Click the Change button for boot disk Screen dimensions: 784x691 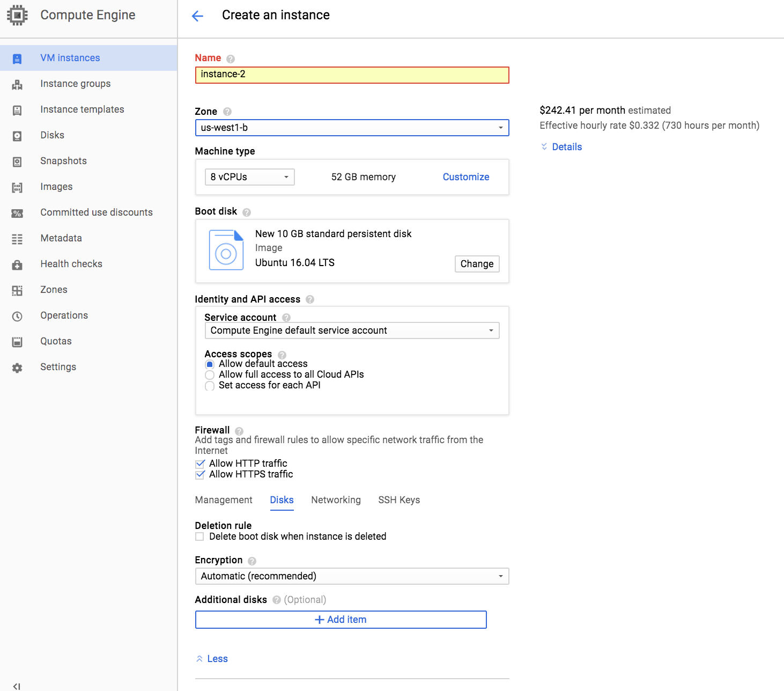point(477,264)
